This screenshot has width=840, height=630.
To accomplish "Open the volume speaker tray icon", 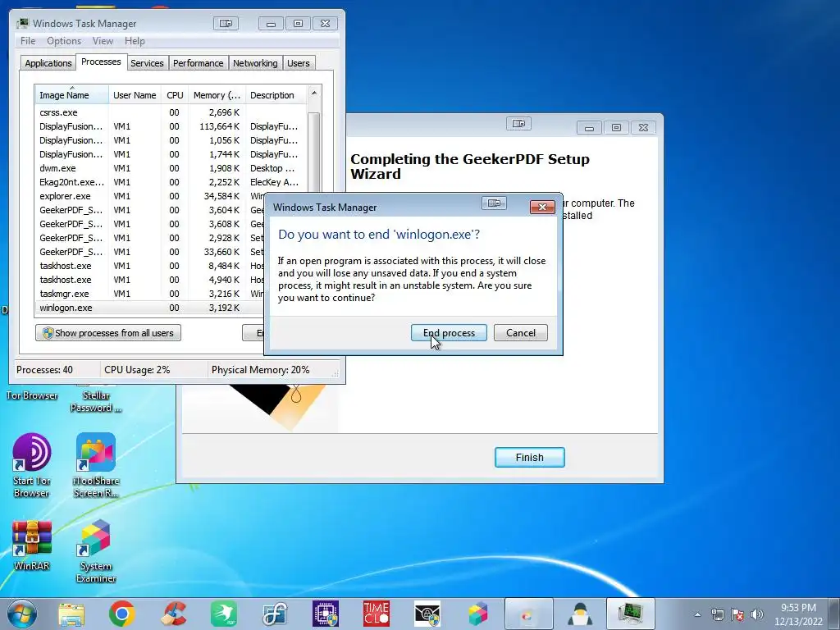I will click(x=757, y=615).
